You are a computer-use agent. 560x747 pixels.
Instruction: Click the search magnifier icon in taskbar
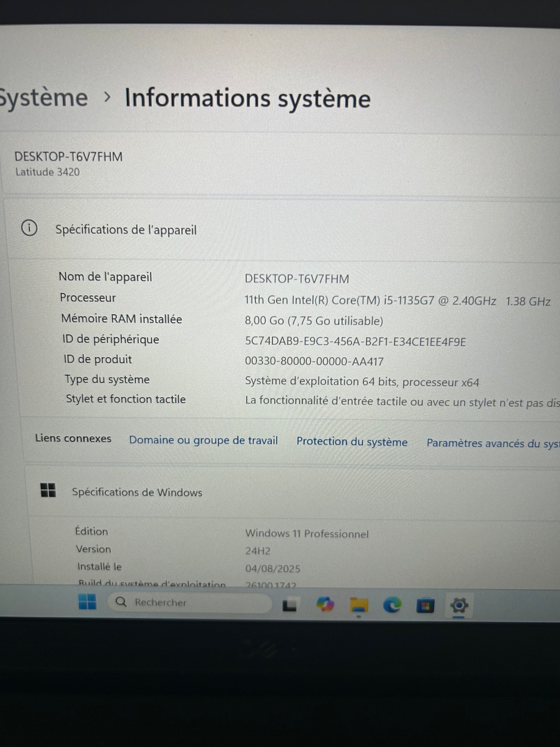[x=121, y=602]
